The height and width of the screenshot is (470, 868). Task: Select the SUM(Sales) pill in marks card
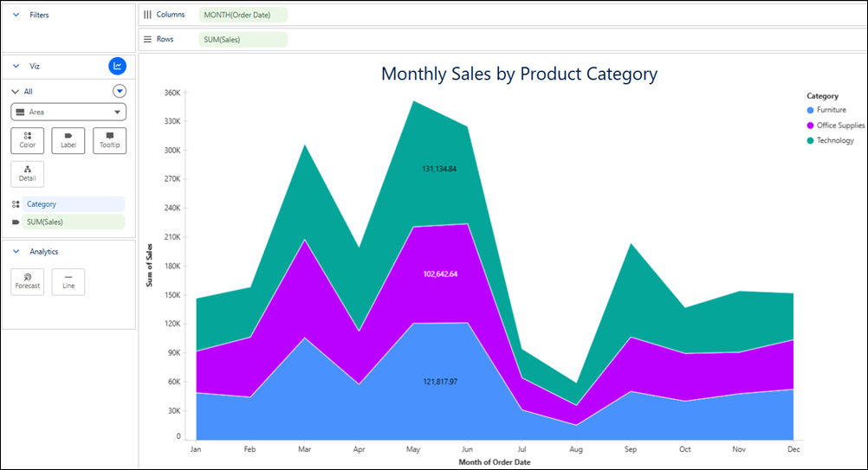click(x=73, y=222)
